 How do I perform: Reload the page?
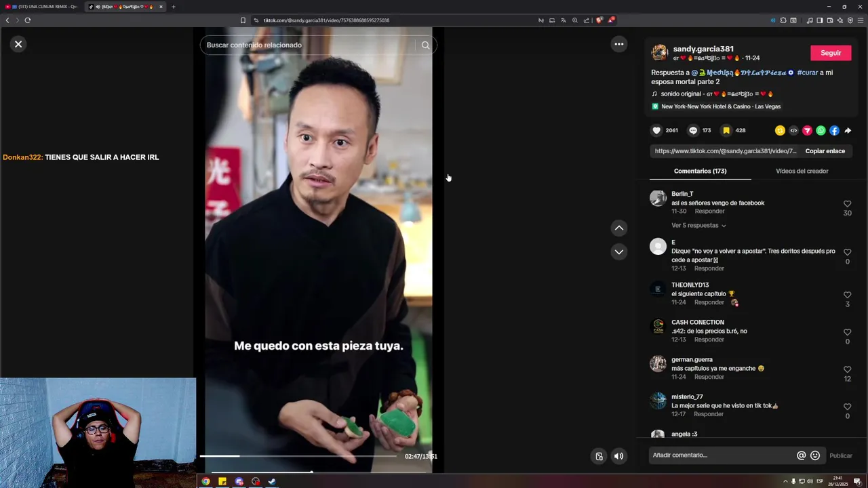[x=28, y=20]
